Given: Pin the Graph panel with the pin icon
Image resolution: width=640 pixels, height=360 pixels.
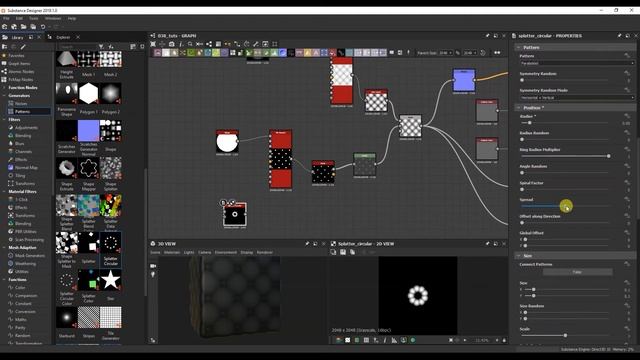Looking at the screenshot, I should tap(487, 36).
